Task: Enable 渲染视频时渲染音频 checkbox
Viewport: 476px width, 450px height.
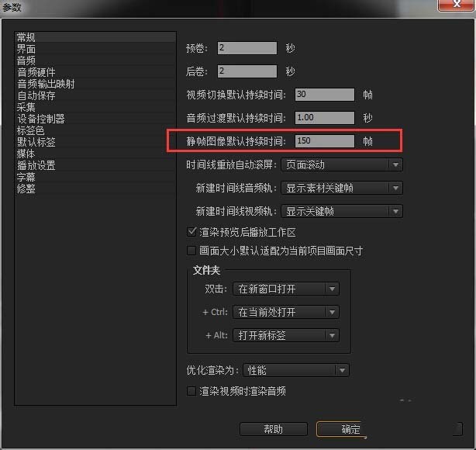Action: point(191,391)
